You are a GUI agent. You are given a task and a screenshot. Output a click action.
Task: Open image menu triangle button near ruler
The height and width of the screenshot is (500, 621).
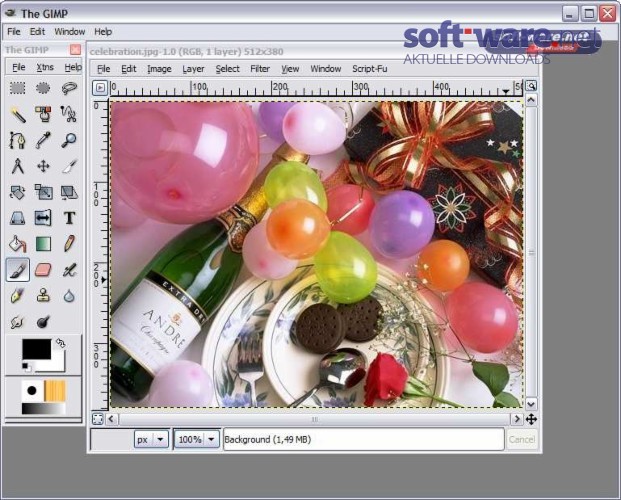point(100,88)
